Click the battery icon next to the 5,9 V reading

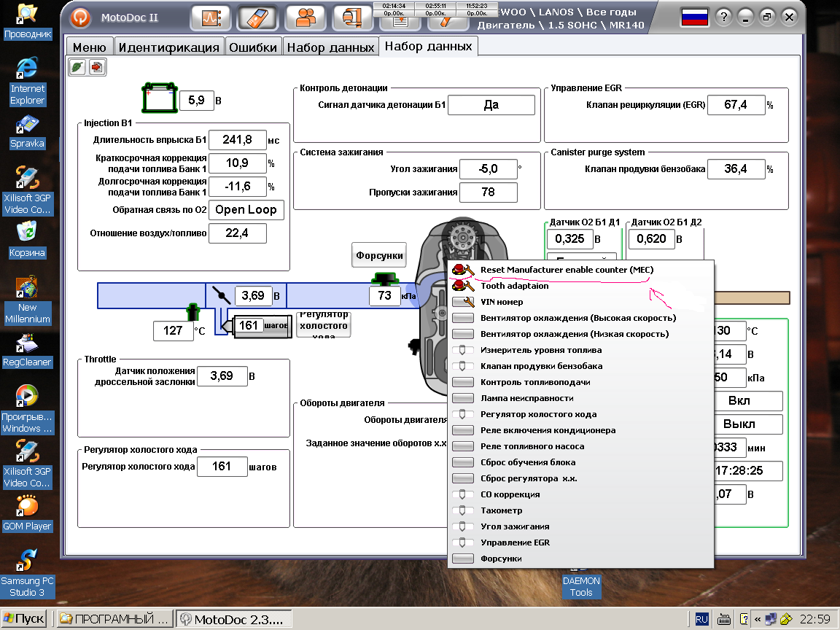[x=158, y=97]
